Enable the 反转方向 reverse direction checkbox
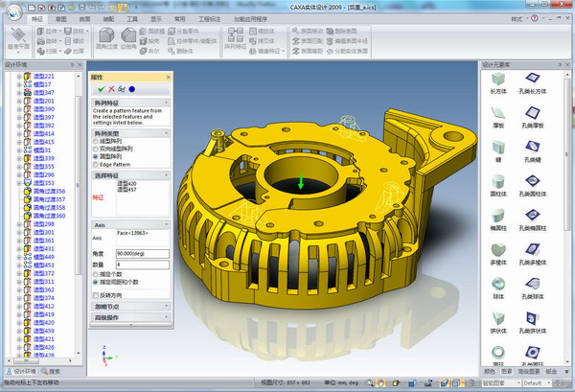This screenshot has width=575, height=392. 96,295
